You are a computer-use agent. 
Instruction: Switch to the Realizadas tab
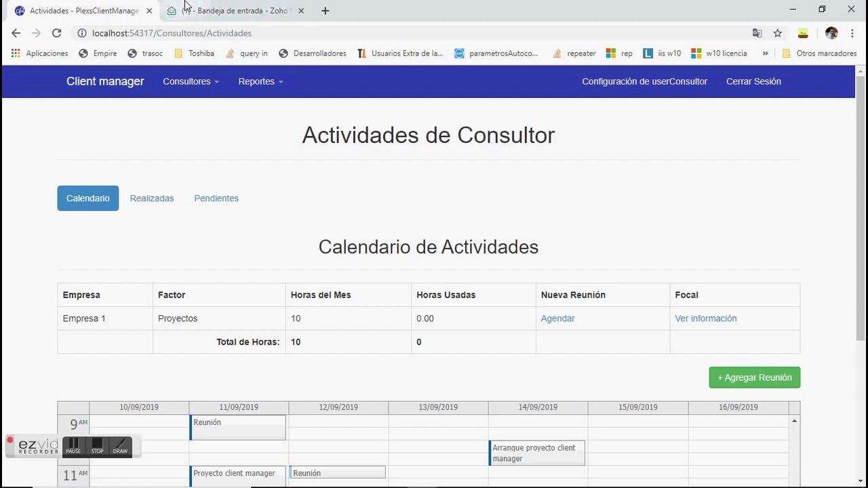(x=152, y=199)
